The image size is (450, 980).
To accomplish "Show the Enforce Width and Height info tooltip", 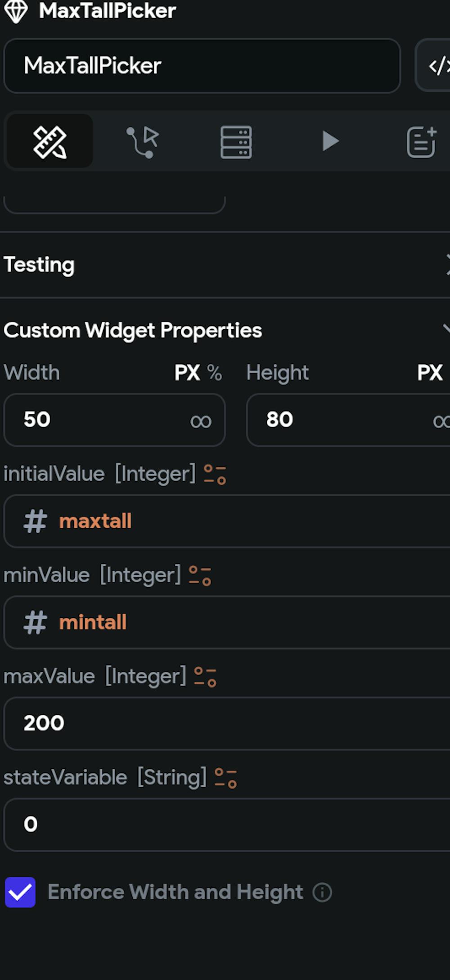I will [x=322, y=892].
